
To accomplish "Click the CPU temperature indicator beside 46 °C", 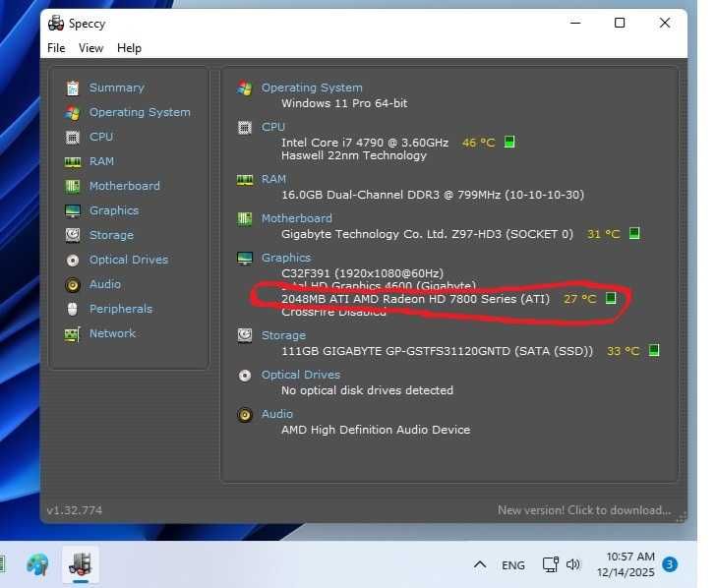I will (509, 142).
